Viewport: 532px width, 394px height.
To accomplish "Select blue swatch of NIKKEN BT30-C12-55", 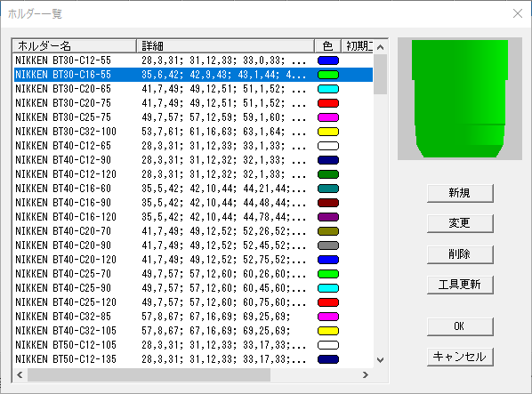I will coord(328,60).
